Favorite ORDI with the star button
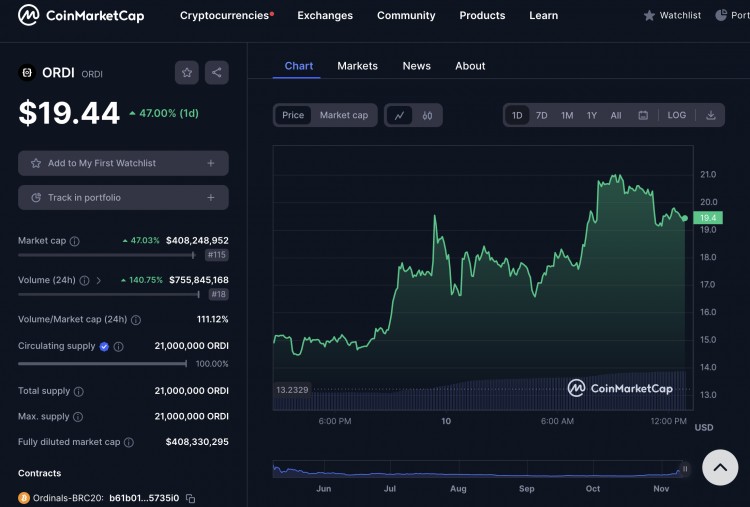The height and width of the screenshot is (507, 750). [187, 73]
